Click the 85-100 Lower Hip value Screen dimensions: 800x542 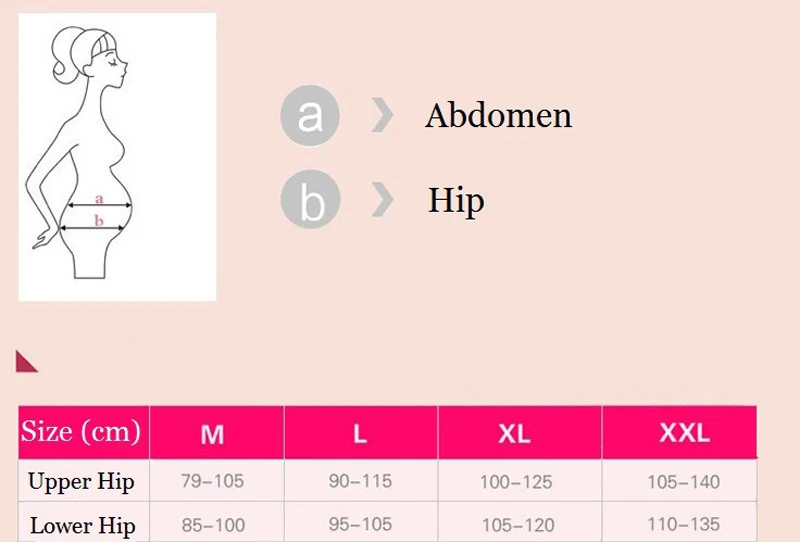click(212, 525)
